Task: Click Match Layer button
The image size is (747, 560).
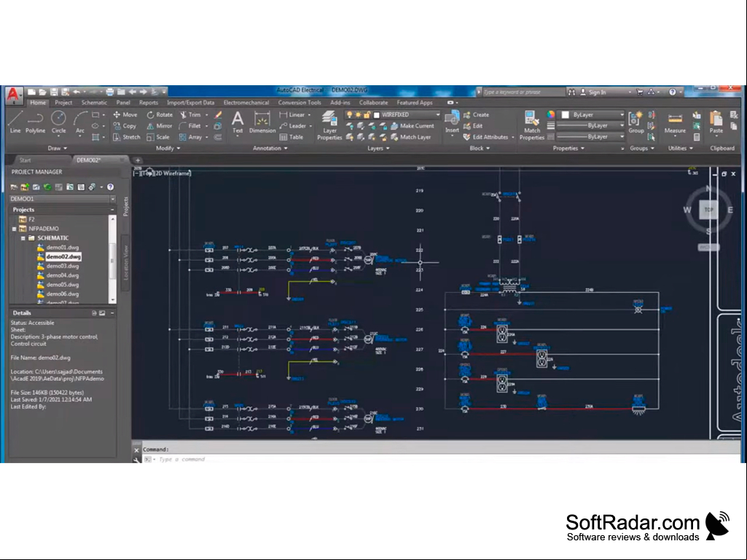Action: (410, 137)
